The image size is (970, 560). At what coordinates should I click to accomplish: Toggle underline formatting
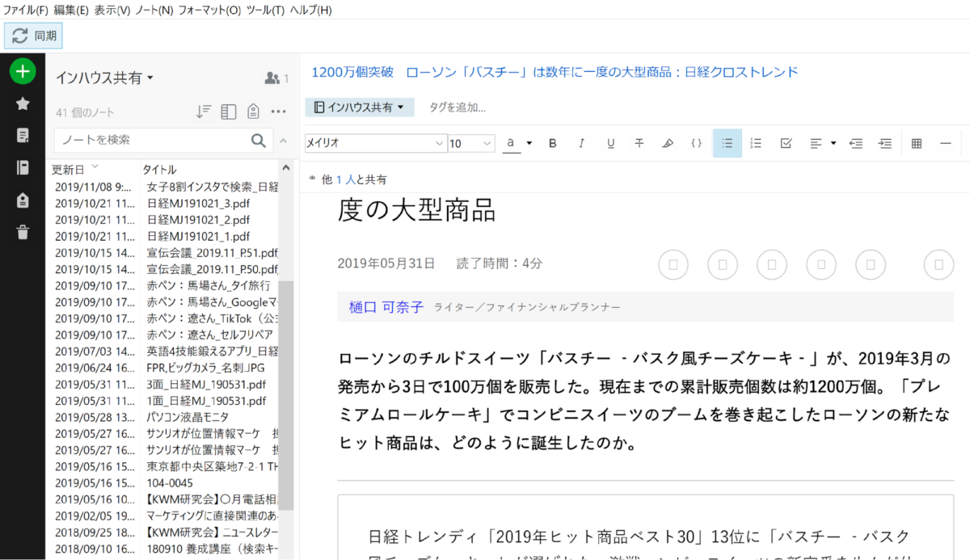pos(610,143)
